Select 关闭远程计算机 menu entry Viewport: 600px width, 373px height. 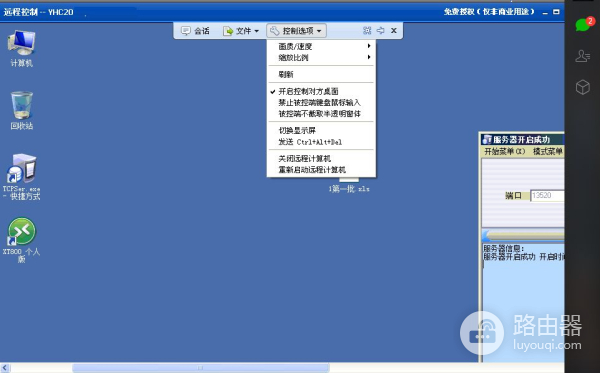[x=321, y=158]
